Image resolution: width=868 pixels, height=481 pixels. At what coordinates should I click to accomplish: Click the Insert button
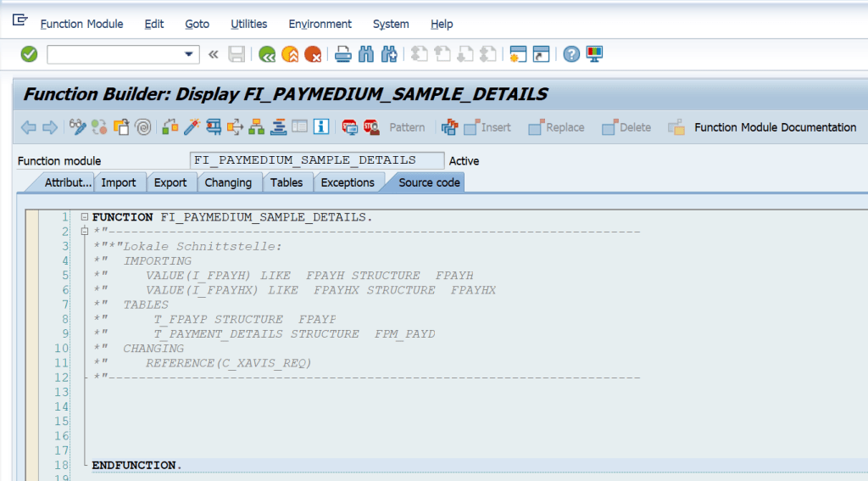[487, 127]
